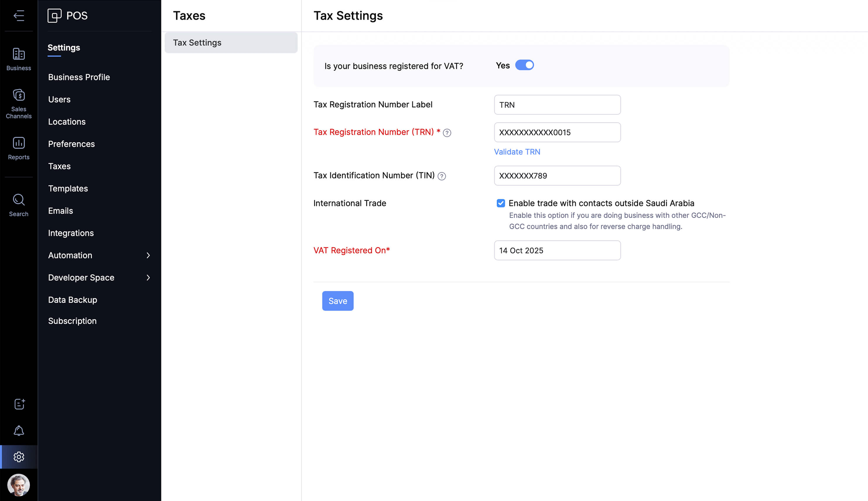Click the Validate TRN link
This screenshot has width=868, height=501.
pos(517,152)
